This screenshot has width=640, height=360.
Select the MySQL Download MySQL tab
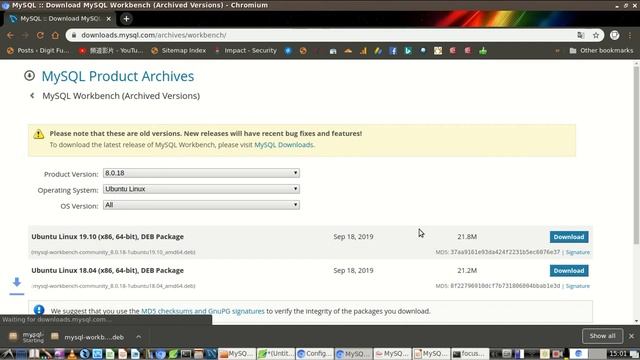59,19
